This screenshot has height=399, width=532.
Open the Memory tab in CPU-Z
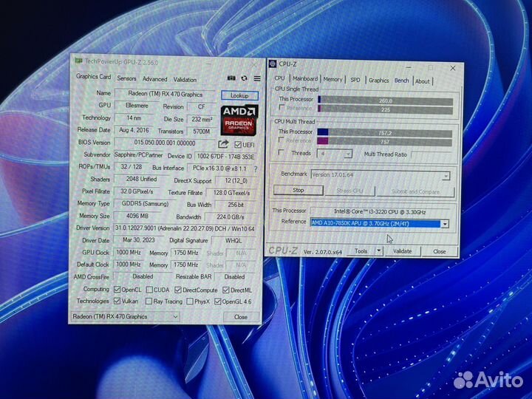[332, 79]
